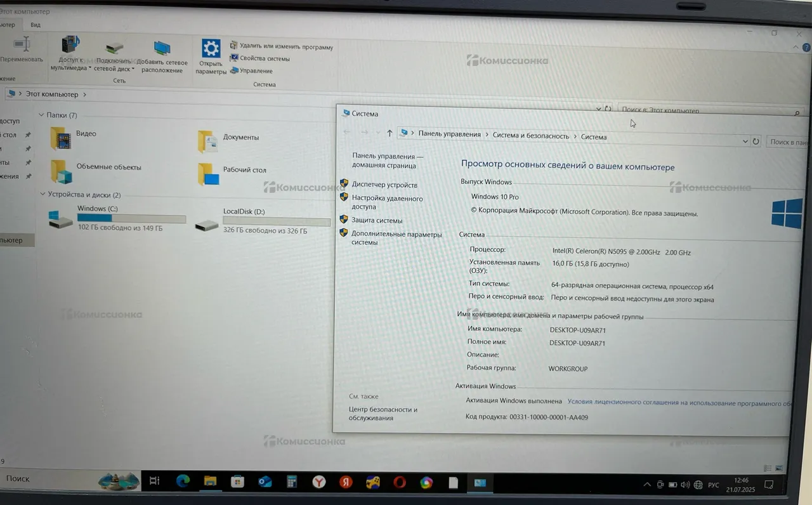Open Microsoft Store from the taskbar
812x505 pixels.
(237, 482)
